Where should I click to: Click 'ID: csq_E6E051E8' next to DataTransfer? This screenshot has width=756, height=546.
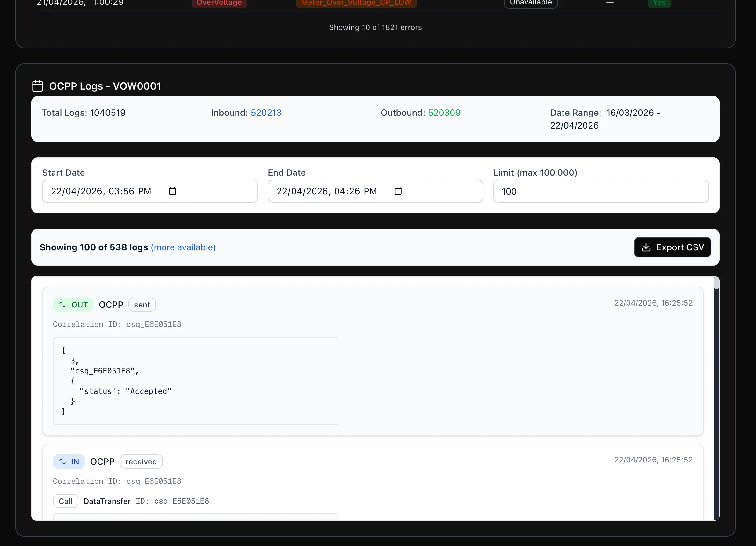172,501
